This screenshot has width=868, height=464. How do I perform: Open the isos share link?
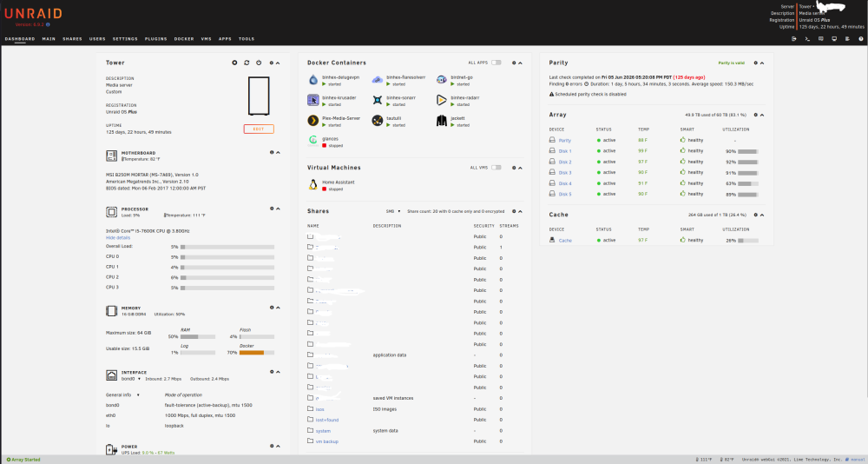tap(319, 409)
